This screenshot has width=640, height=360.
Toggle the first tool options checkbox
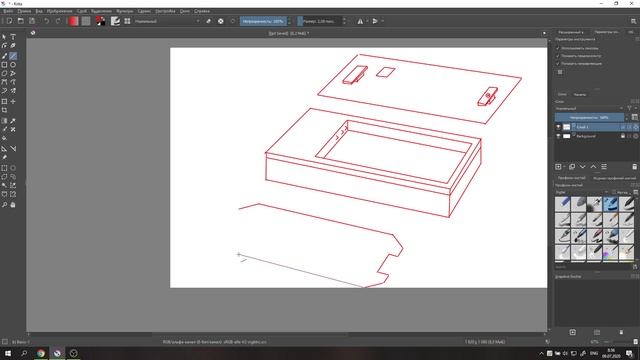(x=558, y=48)
